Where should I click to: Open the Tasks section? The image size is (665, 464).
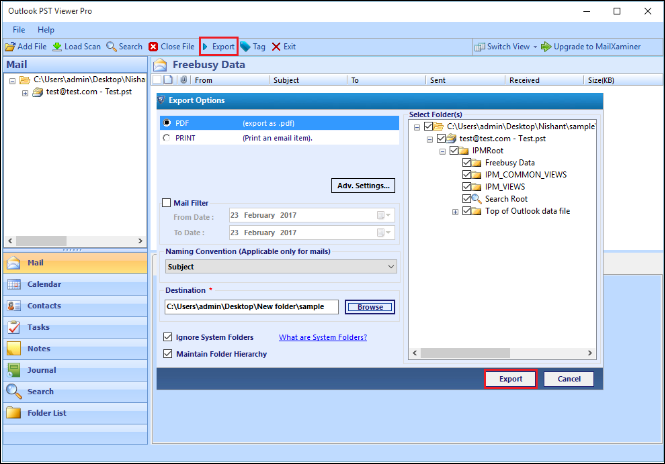coord(75,327)
